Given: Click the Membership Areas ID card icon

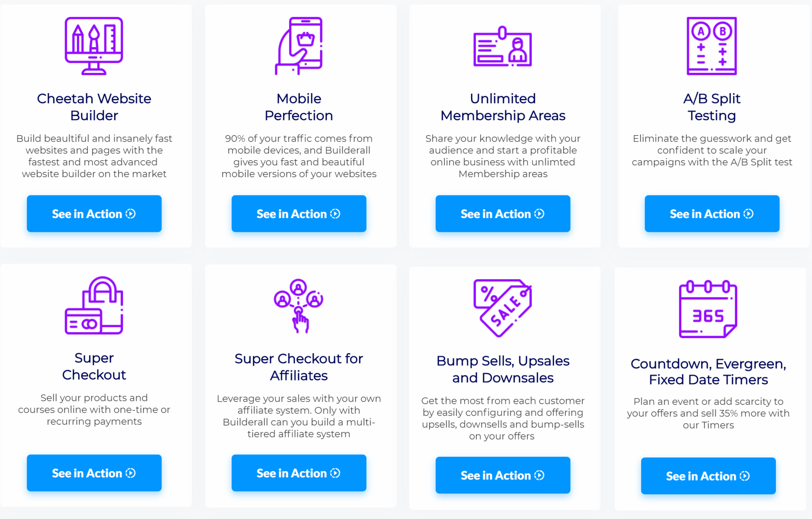Looking at the screenshot, I should click(503, 47).
